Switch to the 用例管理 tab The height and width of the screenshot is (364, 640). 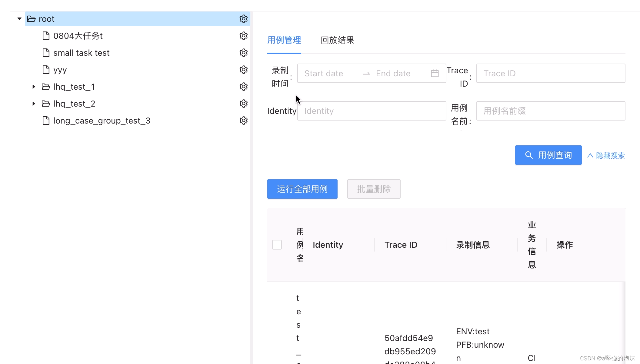click(x=284, y=40)
